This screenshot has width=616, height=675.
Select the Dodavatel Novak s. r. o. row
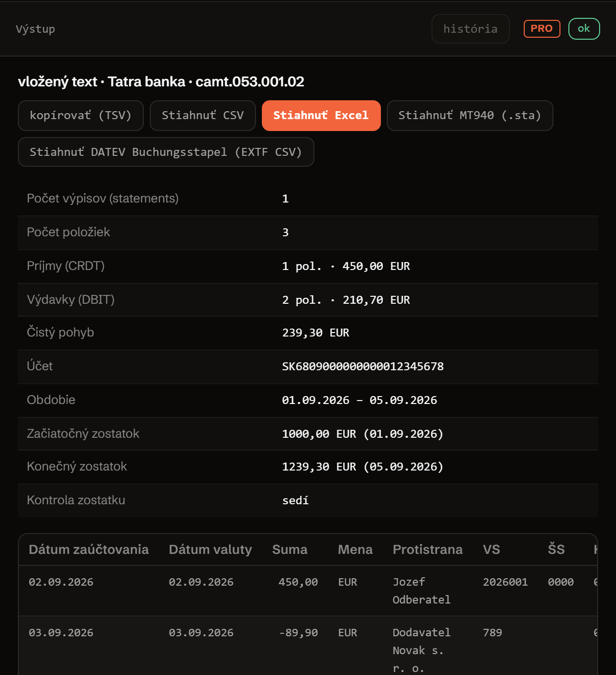pos(308,646)
